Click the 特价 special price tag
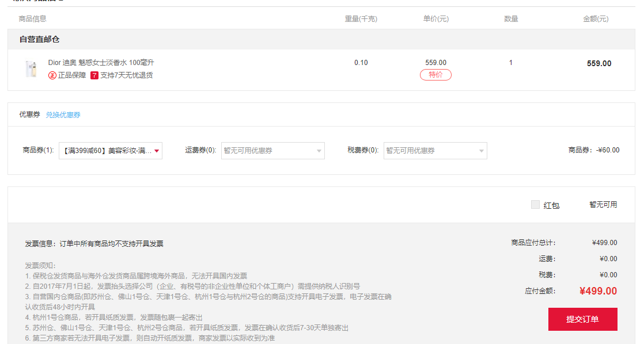644x344 pixels. 436,75
